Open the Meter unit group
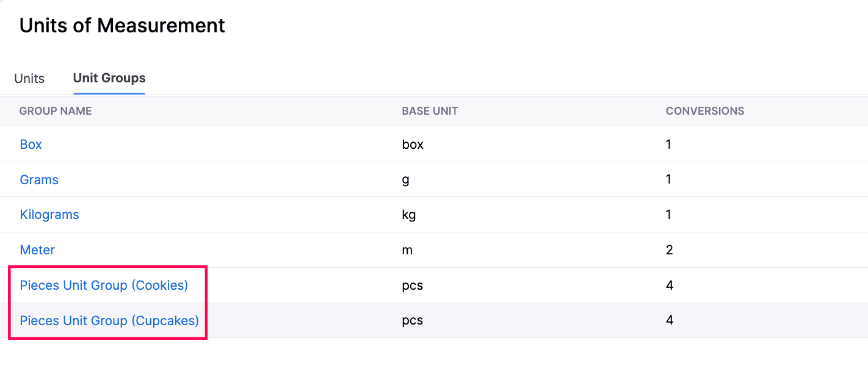Viewport: 868px width, 366px height. (x=37, y=249)
